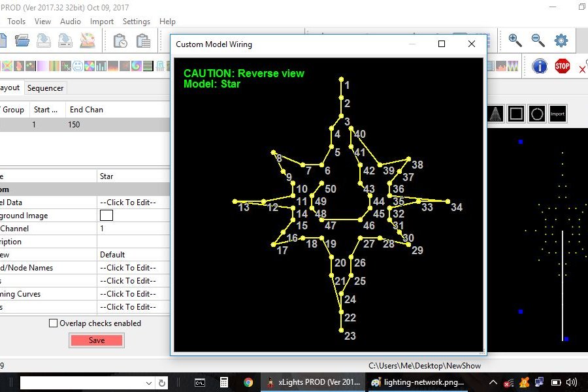Click the Zoom Out magnifier icon
The width and height of the screenshot is (588, 392).
(x=538, y=40)
